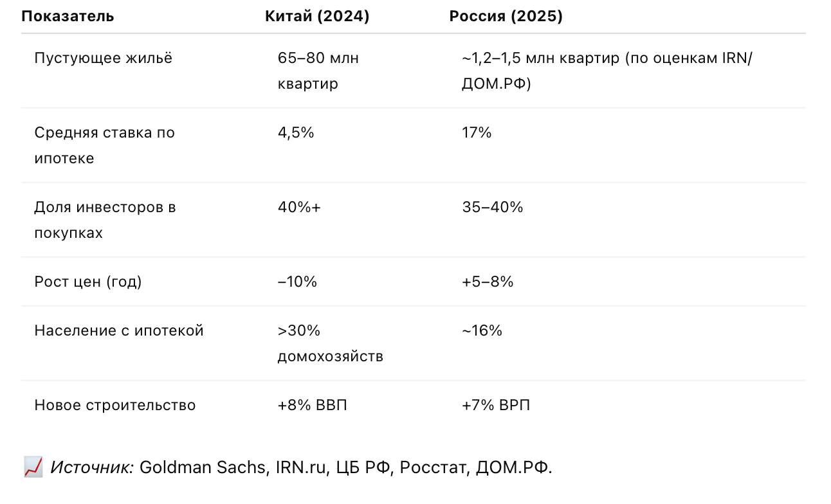Click the chart emoji before Источник
The image size is (831, 504).
pos(33,467)
